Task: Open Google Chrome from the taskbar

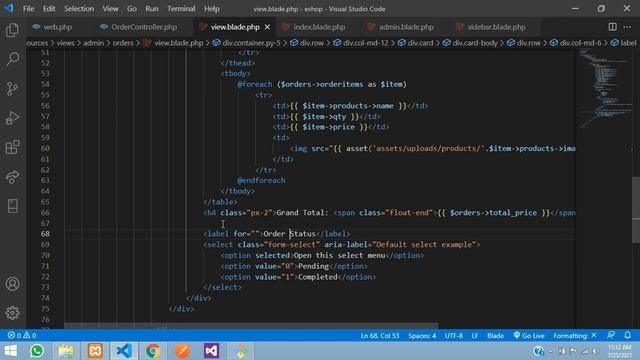Action: (153, 351)
